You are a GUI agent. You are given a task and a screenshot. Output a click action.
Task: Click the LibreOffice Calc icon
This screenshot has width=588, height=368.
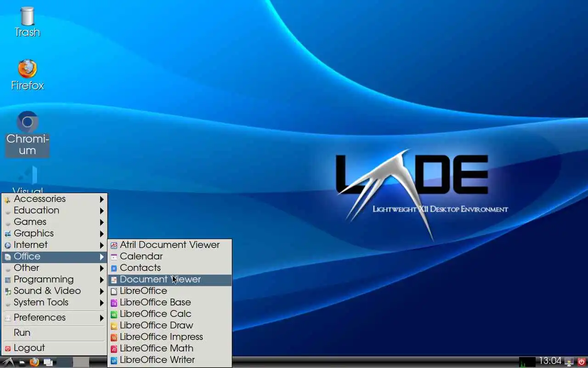point(114,314)
